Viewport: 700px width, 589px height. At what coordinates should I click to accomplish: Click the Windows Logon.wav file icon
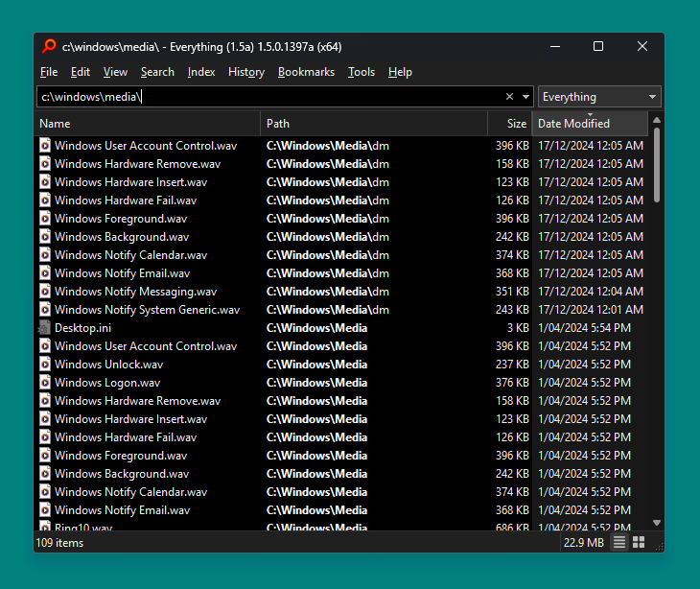(45, 383)
